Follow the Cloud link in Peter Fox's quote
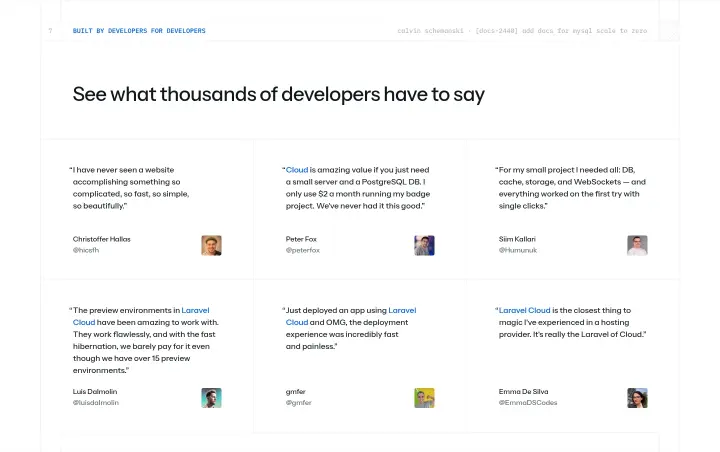The height and width of the screenshot is (452, 720). pyautogui.click(x=297, y=170)
